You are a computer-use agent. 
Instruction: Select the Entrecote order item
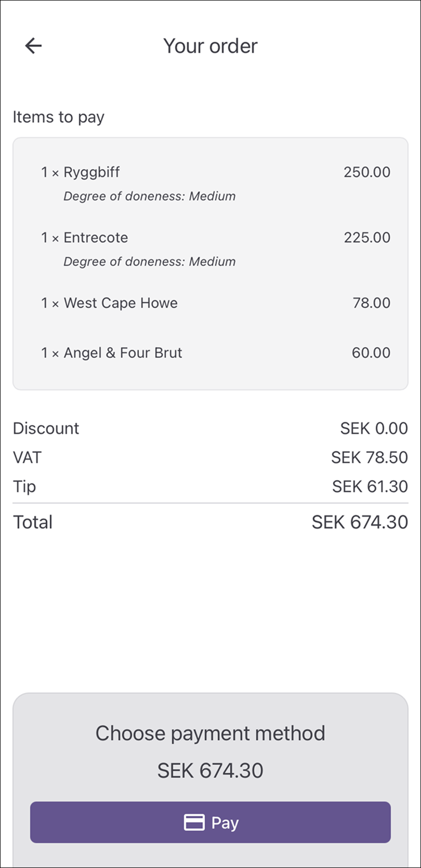[96, 238]
